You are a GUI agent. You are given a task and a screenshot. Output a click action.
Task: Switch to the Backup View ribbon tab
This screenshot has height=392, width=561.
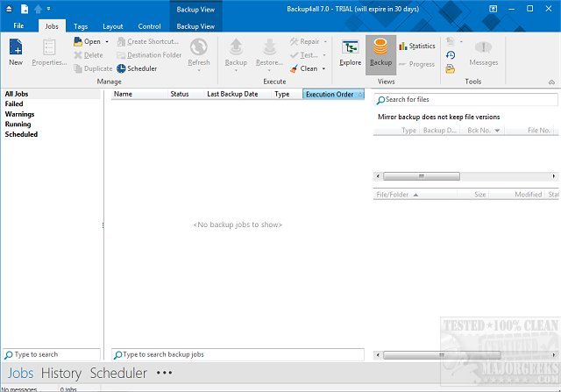click(x=195, y=26)
